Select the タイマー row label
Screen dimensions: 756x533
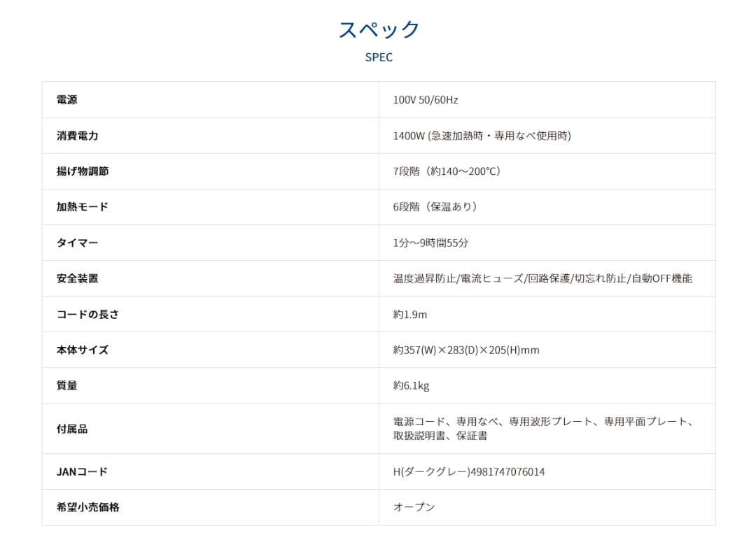(x=77, y=243)
